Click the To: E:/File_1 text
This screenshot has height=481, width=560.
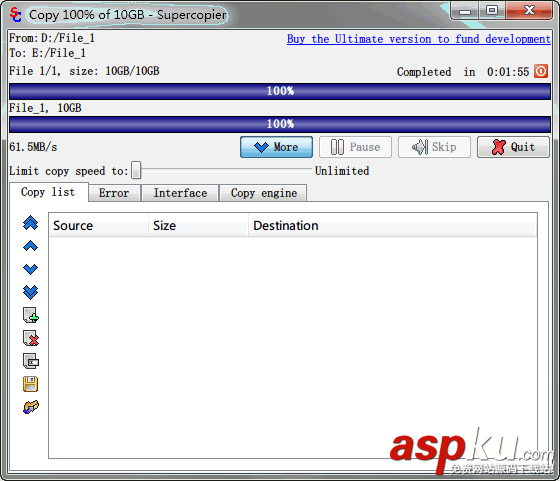coord(48,53)
